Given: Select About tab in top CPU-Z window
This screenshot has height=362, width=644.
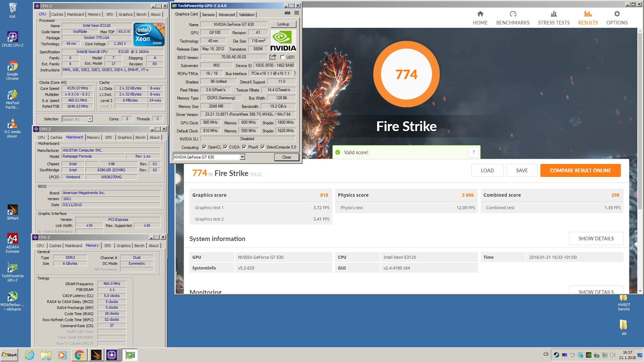Looking at the screenshot, I should pyautogui.click(x=156, y=14).
